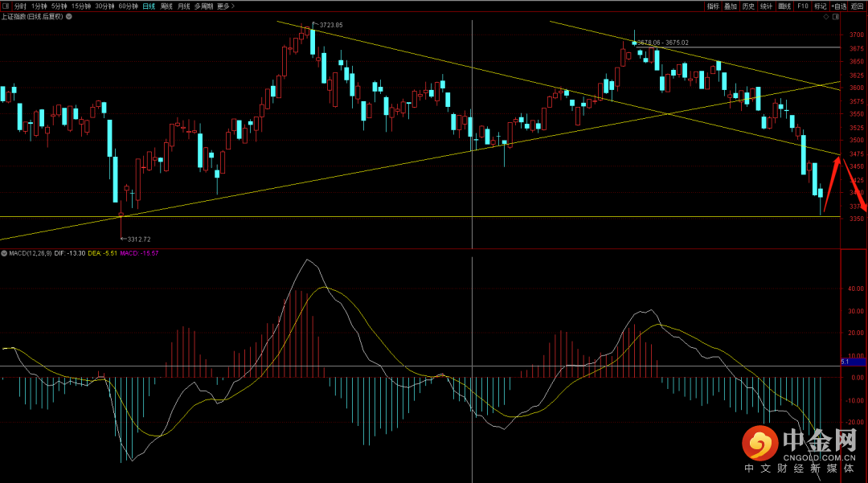Switch to the 分时 chart tab
Screen dimensions: 868x483
tap(20, 6)
